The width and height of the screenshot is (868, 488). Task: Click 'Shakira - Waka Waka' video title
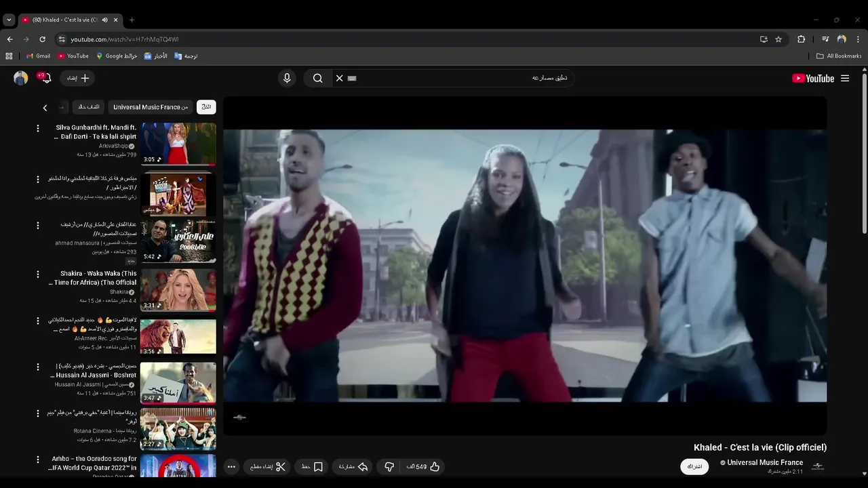(93, 278)
